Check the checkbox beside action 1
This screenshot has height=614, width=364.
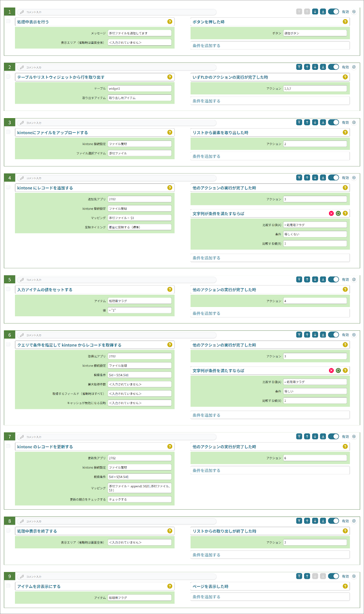click(8, 21)
